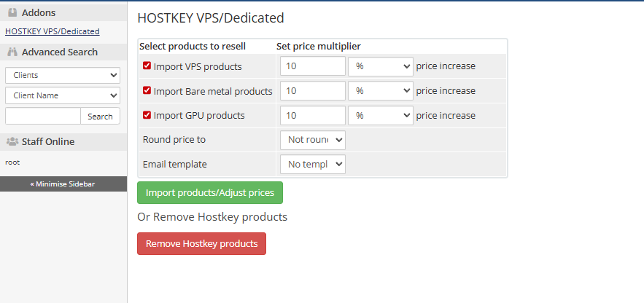Focus the VPS price multiplier field
Image resolution: width=644 pixels, height=303 pixels.
pos(312,66)
